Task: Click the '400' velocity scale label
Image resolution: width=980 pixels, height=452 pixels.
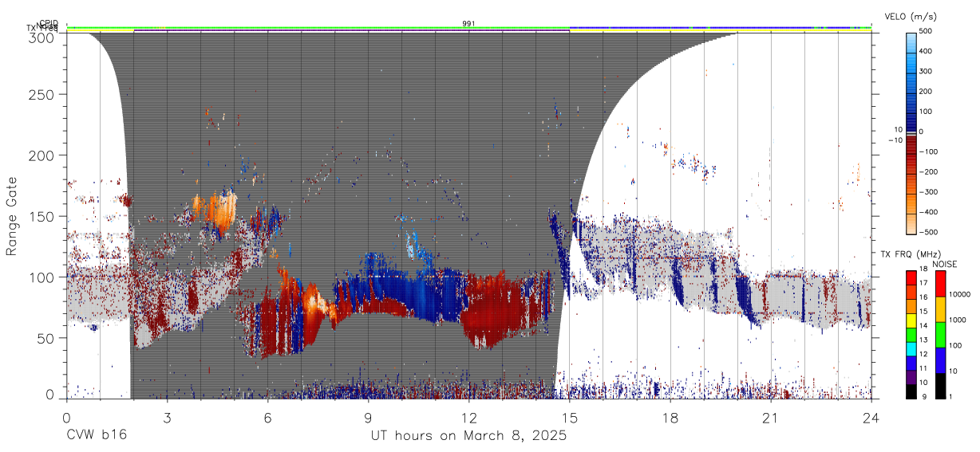Action: pos(927,51)
